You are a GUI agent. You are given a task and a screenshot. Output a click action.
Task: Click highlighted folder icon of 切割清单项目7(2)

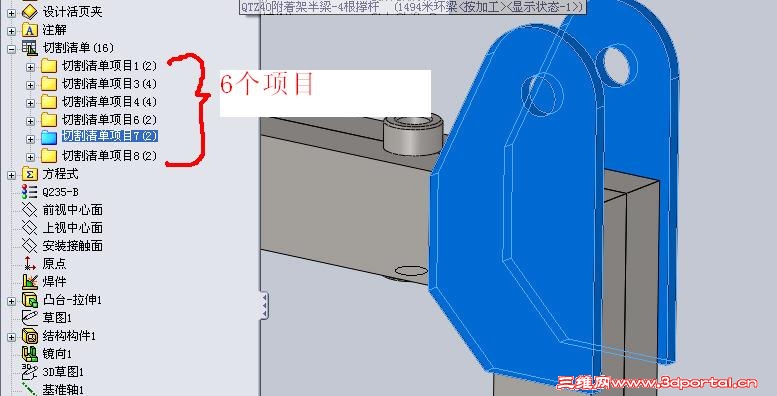(x=49, y=137)
